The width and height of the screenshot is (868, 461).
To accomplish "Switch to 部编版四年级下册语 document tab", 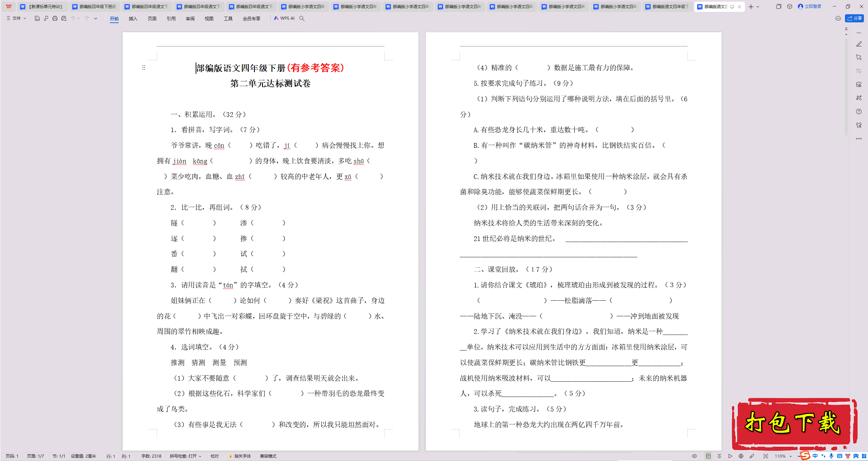I will (95, 6).
